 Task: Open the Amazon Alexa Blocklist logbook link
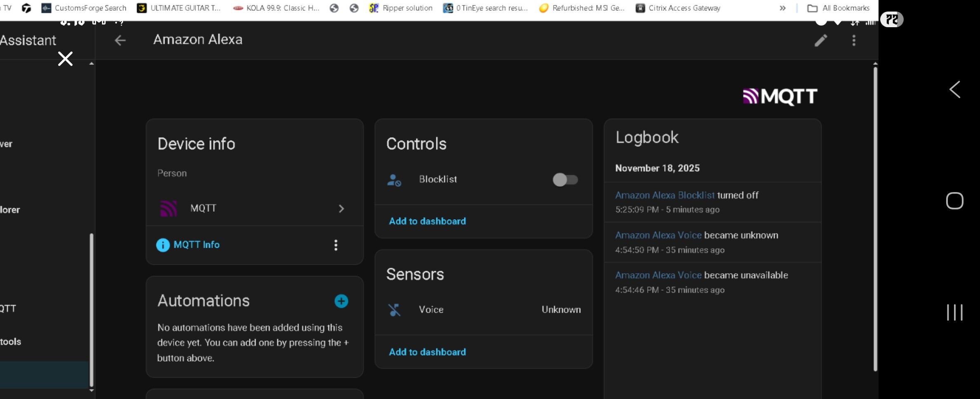pyautogui.click(x=664, y=195)
